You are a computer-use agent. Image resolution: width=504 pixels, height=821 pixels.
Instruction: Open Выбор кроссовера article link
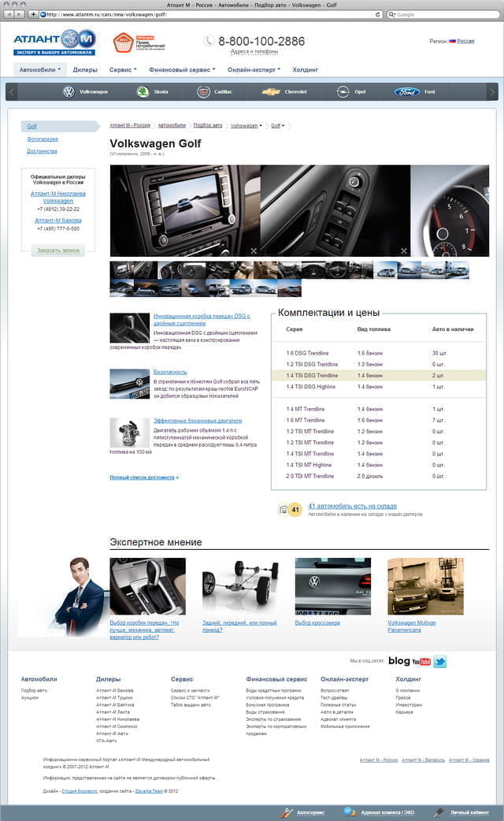tap(317, 622)
